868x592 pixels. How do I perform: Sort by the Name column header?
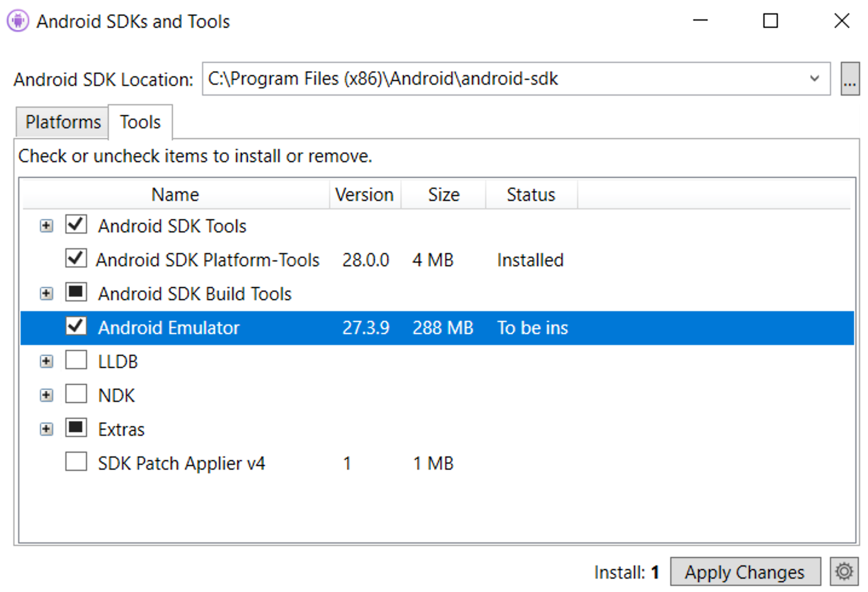[175, 194]
